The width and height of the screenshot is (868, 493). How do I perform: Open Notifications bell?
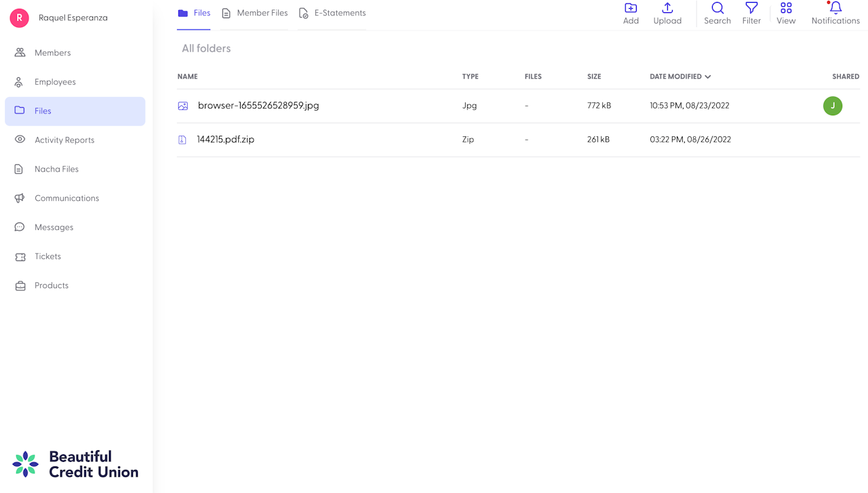(835, 9)
